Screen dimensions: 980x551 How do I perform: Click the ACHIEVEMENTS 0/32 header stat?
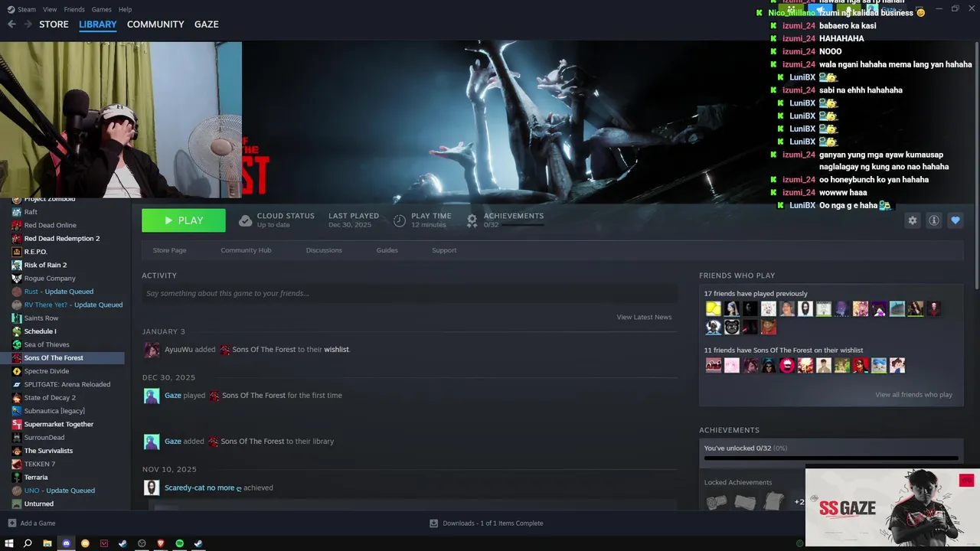point(506,220)
